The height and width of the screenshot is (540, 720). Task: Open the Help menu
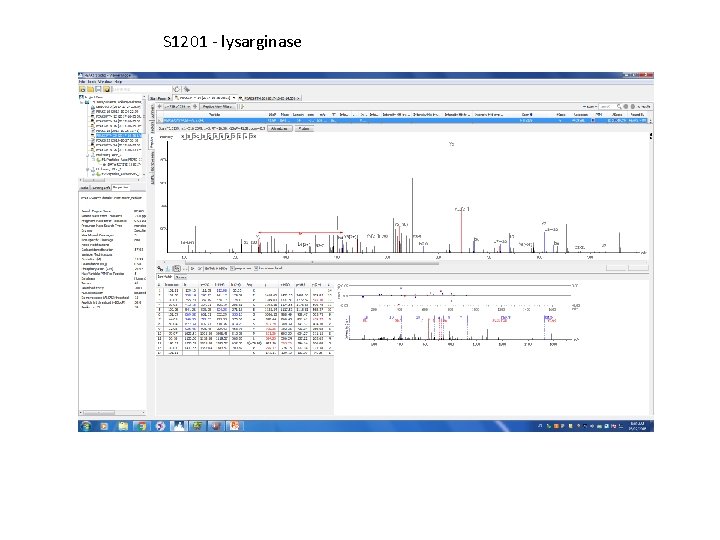118,82
